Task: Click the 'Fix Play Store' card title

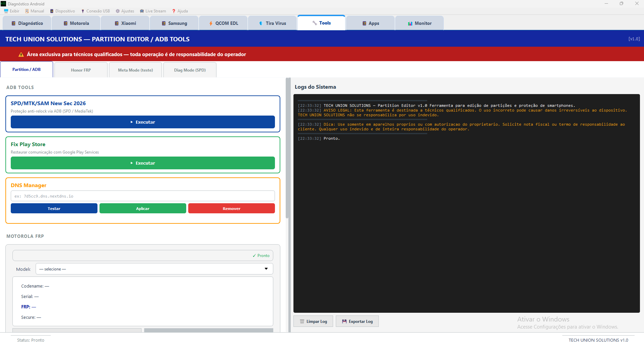Action: tap(28, 144)
